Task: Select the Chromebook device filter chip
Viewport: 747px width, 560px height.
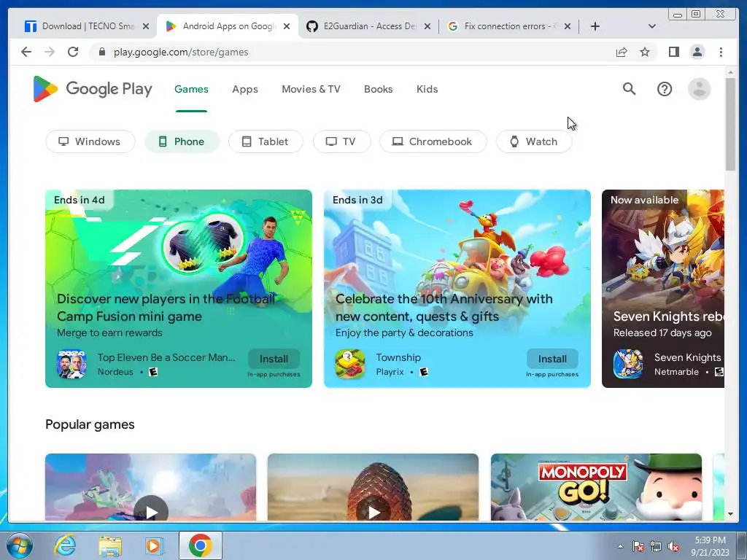Action: pyautogui.click(x=433, y=141)
